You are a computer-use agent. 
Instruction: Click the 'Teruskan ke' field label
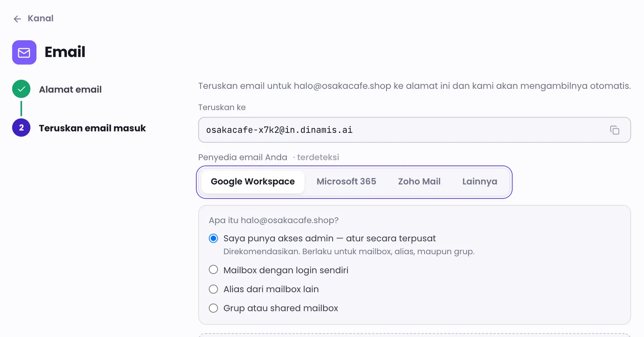point(222,107)
